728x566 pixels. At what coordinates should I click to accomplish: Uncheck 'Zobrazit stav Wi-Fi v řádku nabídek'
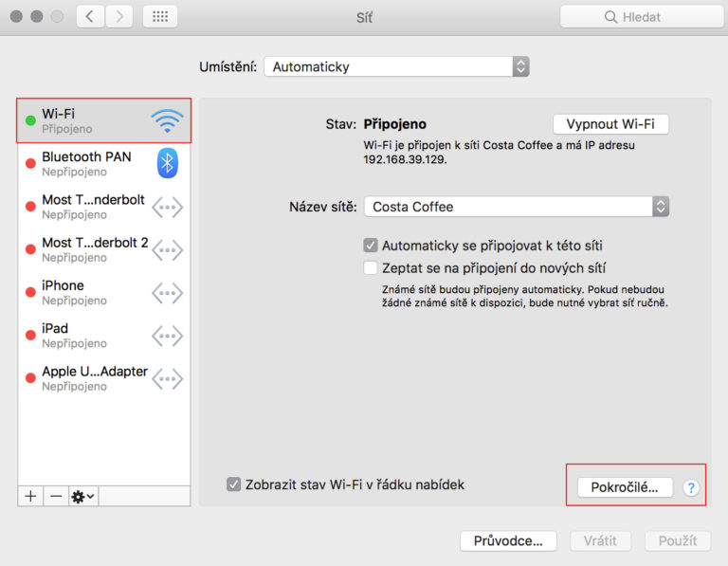pos(234,484)
